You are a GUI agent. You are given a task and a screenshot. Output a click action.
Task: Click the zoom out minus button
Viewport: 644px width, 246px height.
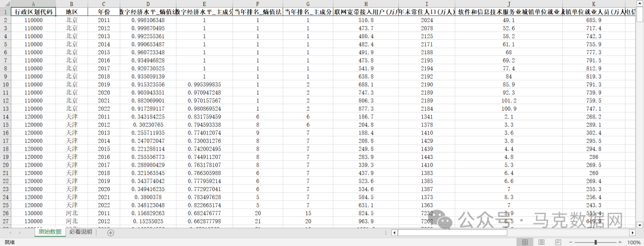(x=569, y=243)
